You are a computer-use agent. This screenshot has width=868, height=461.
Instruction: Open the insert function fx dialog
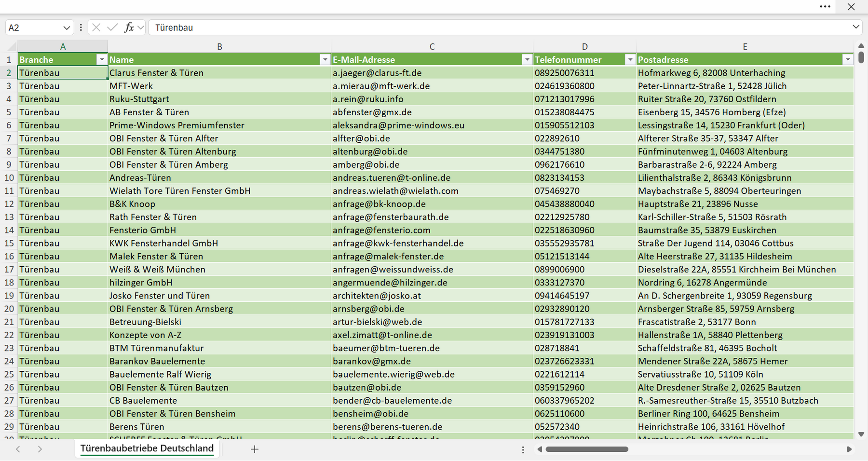[x=129, y=27]
